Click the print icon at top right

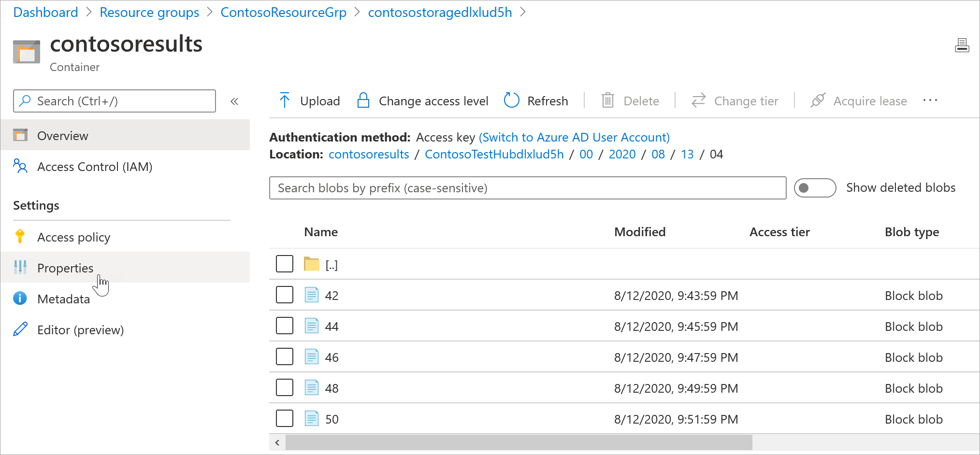962,45
